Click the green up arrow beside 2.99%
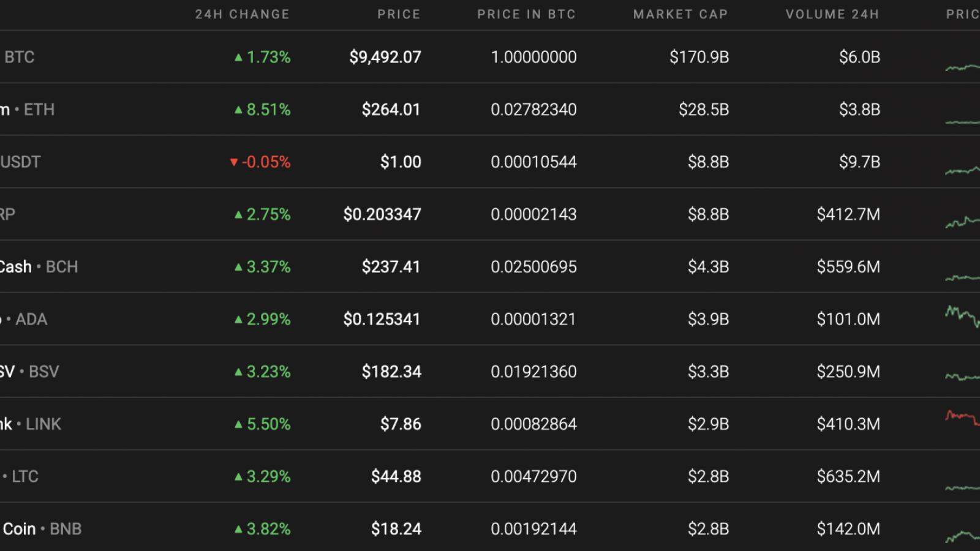The width and height of the screenshot is (980, 551). tap(238, 320)
